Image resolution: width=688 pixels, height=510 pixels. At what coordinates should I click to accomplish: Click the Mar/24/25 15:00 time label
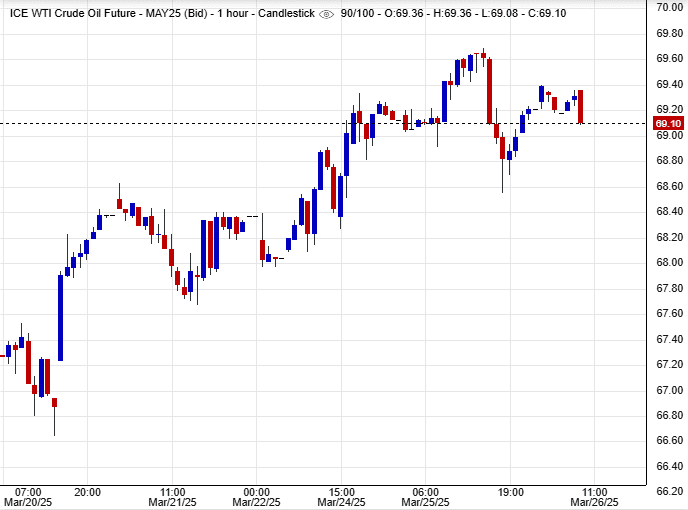[x=343, y=497]
